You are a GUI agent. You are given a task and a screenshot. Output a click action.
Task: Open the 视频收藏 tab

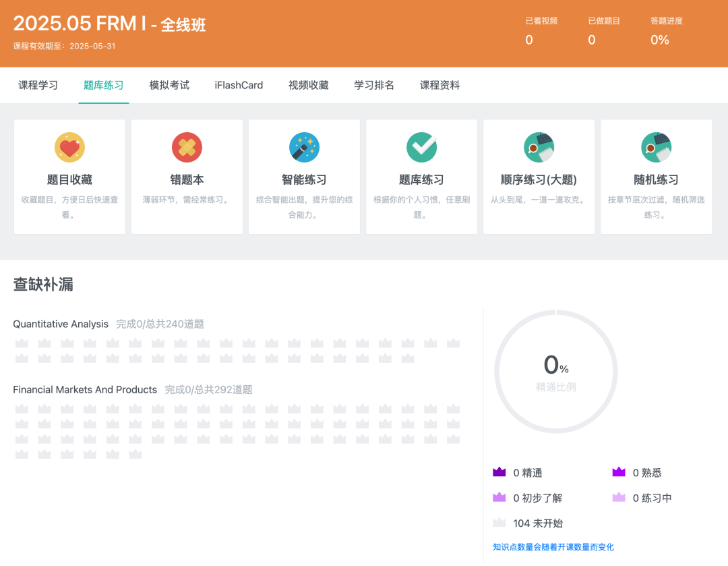tap(308, 85)
